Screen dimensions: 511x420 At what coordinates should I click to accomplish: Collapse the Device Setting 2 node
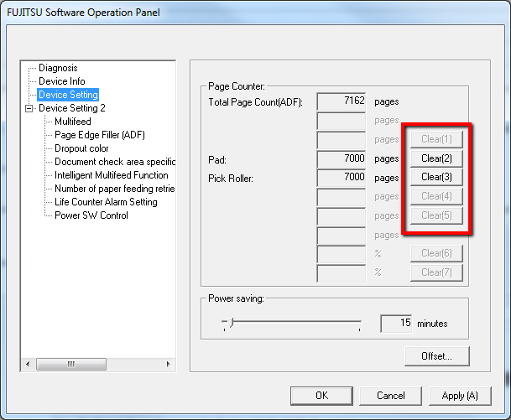[29, 108]
